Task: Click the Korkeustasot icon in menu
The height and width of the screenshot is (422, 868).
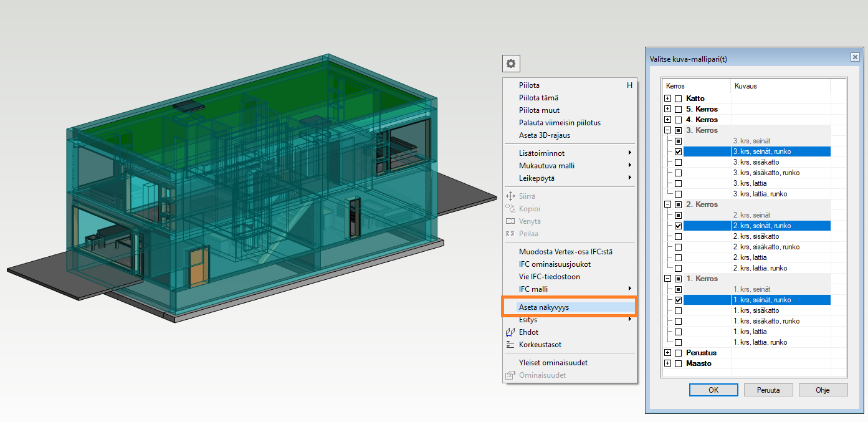Action: pyautogui.click(x=510, y=345)
